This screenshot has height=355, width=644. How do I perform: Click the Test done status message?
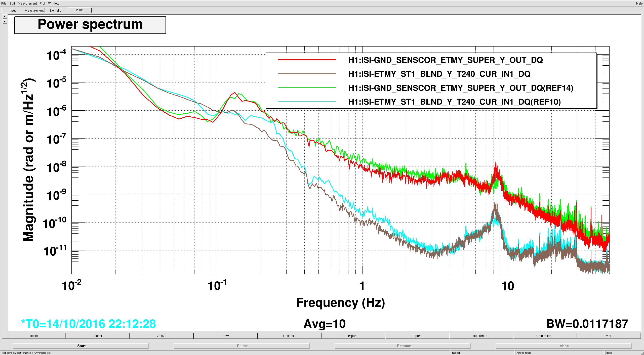click(x=26, y=353)
